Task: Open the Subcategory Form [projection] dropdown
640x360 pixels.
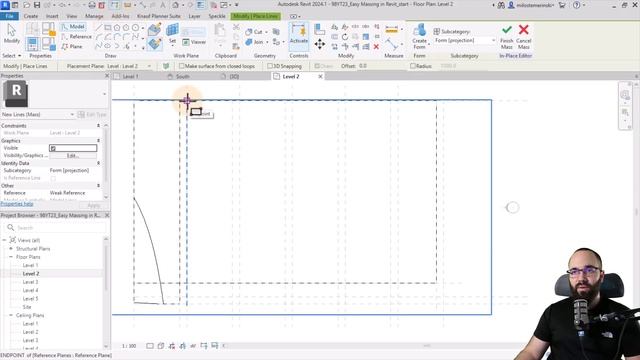Action: (464, 40)
